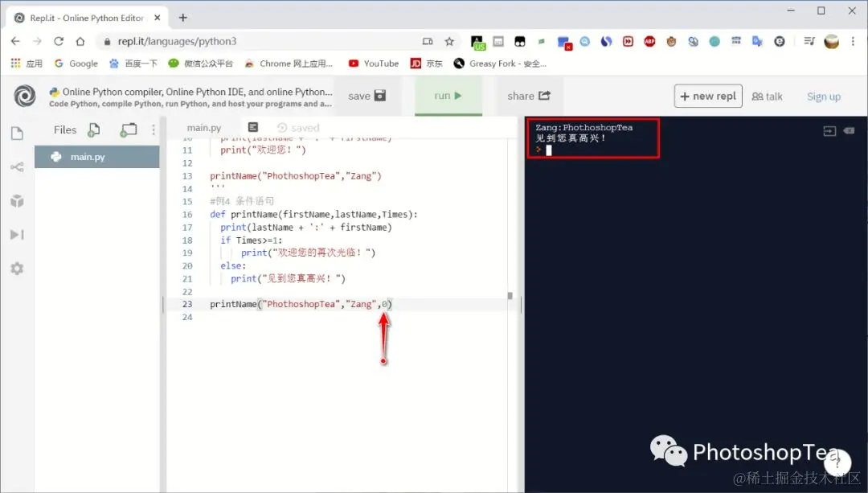Click the profile avatar icon
Screen dimensions: 868x493
[x=832, y=41]
